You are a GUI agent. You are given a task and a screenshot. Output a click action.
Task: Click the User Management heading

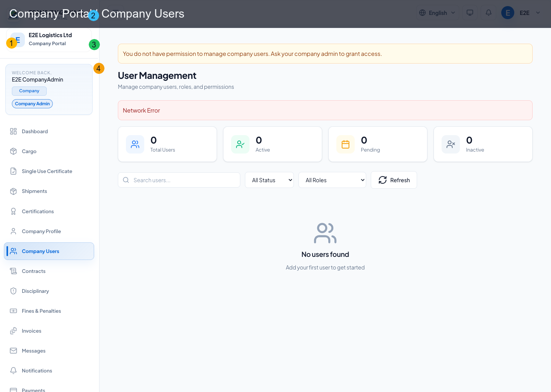pyautogui.click(x=157, y=75)
